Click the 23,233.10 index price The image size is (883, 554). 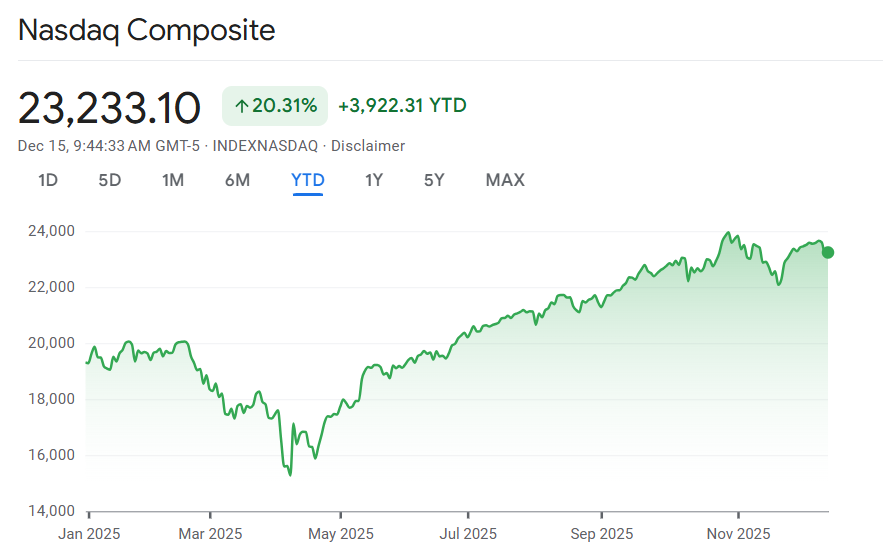(110, 107)
